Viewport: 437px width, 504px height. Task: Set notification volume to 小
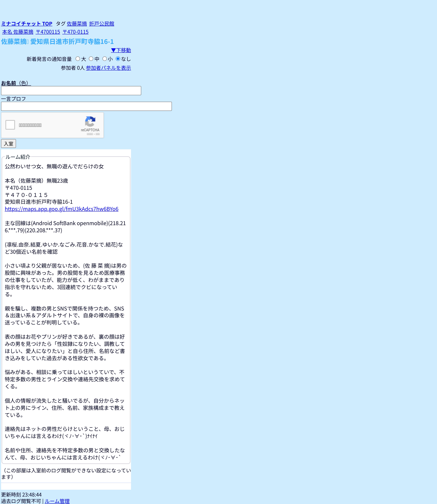coord(105,59)
